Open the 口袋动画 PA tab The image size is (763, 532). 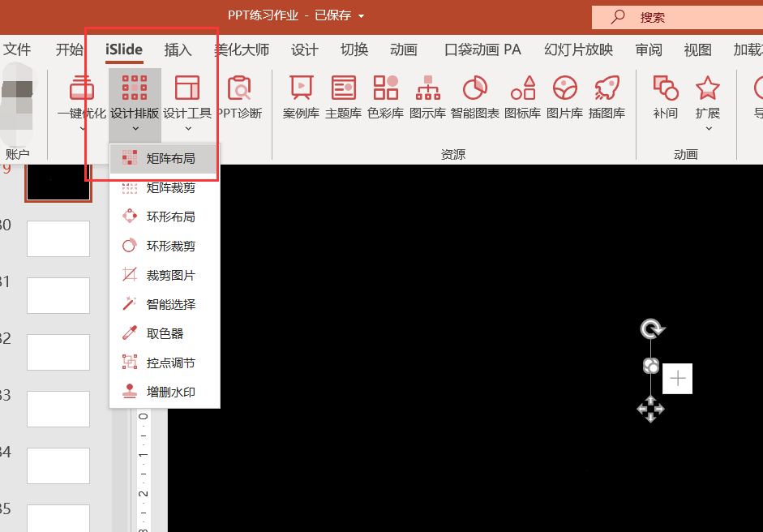point(482,49)
